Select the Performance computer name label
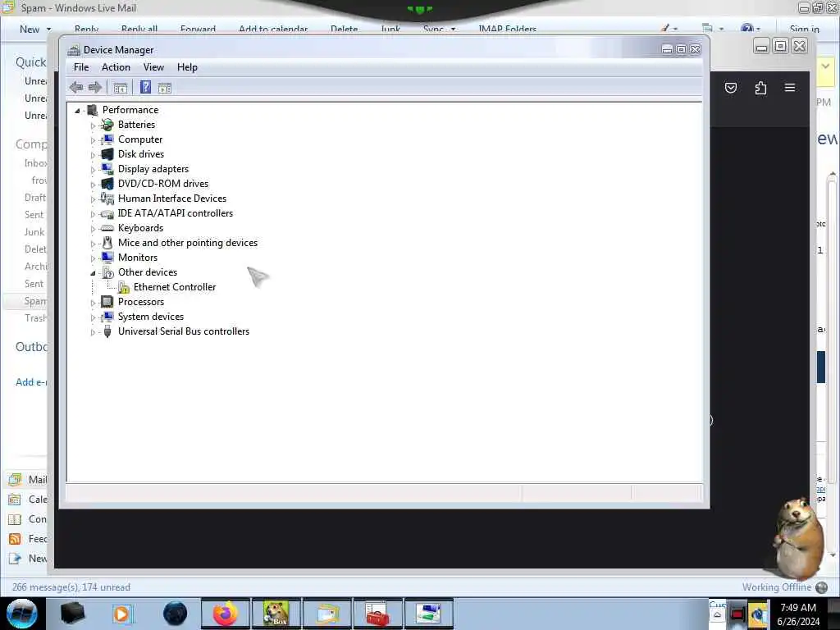Screen dimensions: 840x630 click(130, 110)
